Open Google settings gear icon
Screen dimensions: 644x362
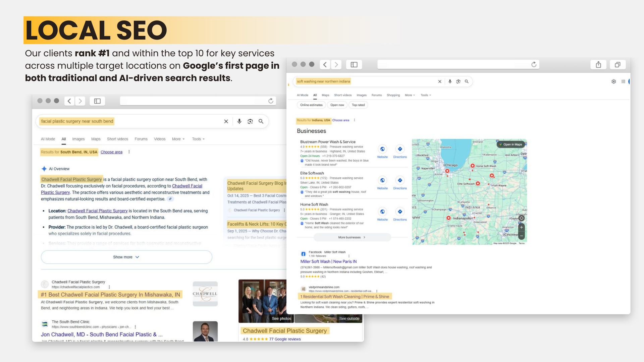click(614, 81)
